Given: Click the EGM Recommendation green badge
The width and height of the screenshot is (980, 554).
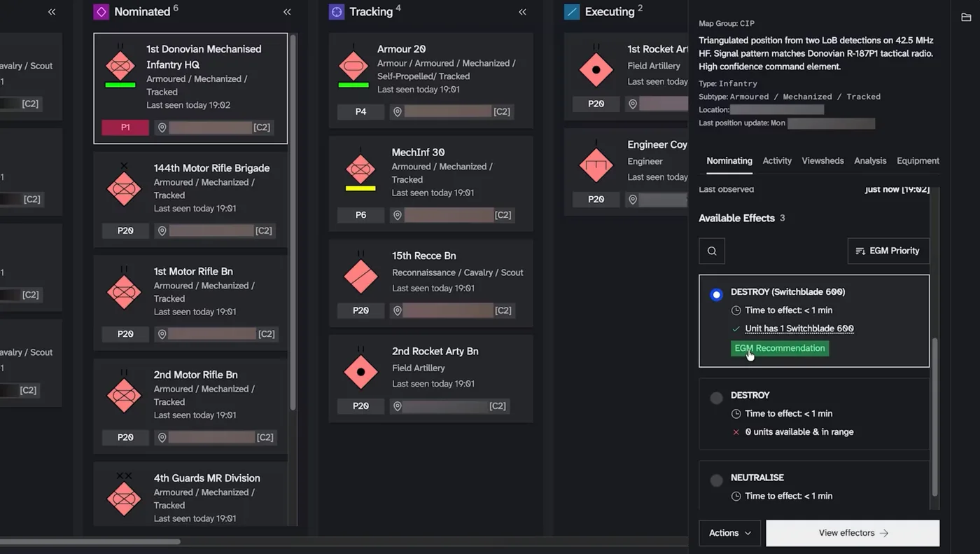Looking at the screenshot, I should 780,348.
